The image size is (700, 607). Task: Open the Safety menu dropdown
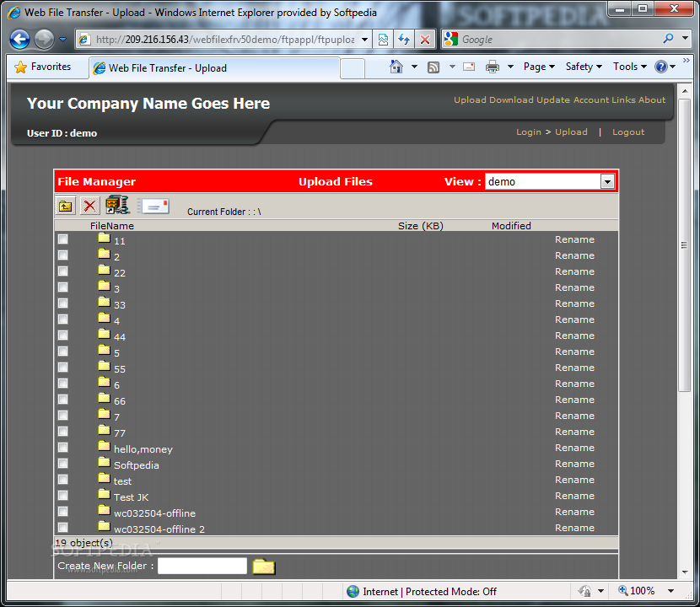584,67
